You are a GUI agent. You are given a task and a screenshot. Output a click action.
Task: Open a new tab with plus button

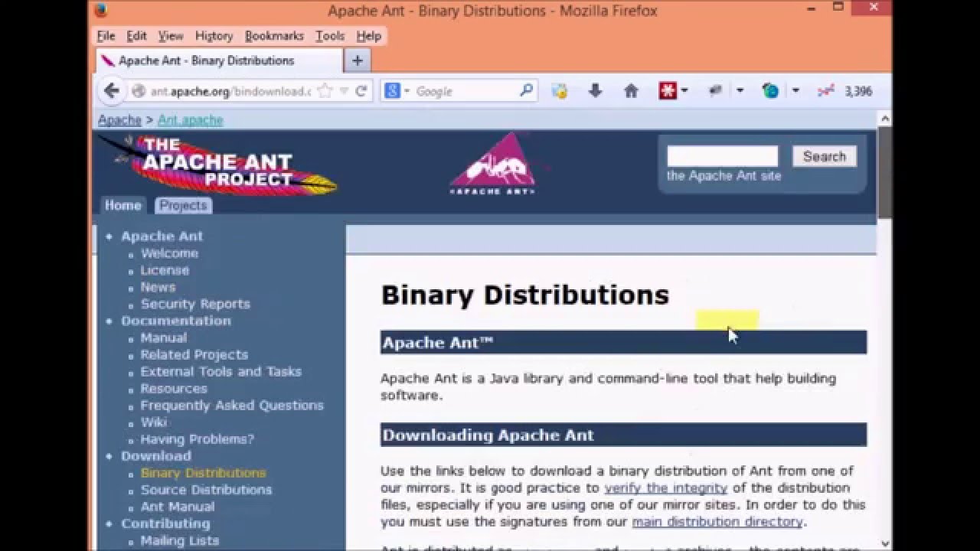[357, 60]
